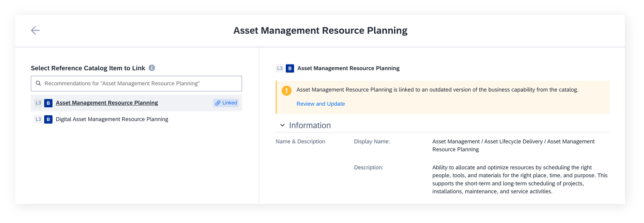Click the B icon beside Asset Management Resource Planning list item
This screenshot has width=644, height=223.
click(x=48, y=103)
